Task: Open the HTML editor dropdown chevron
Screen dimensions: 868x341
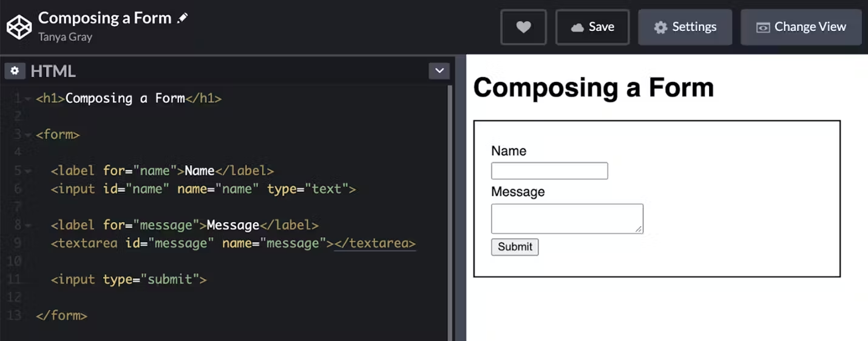Action: click(x=439, y=71)
